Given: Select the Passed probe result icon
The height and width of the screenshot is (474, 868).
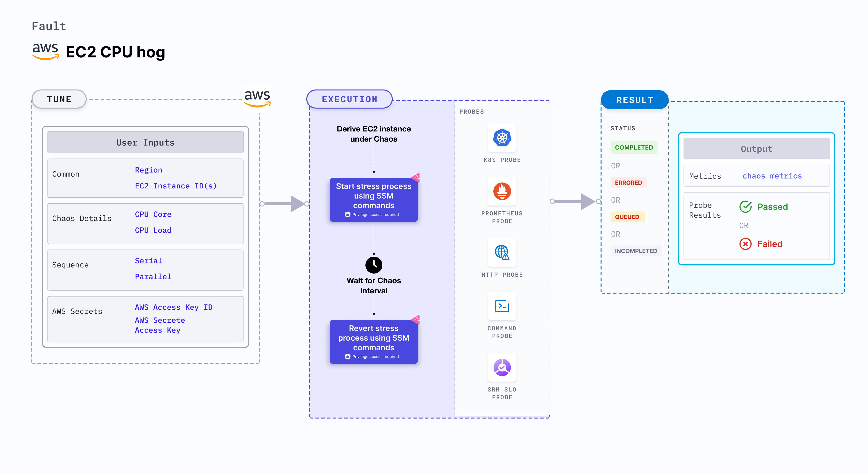Looking at the screenshot, I should [745, 207].
